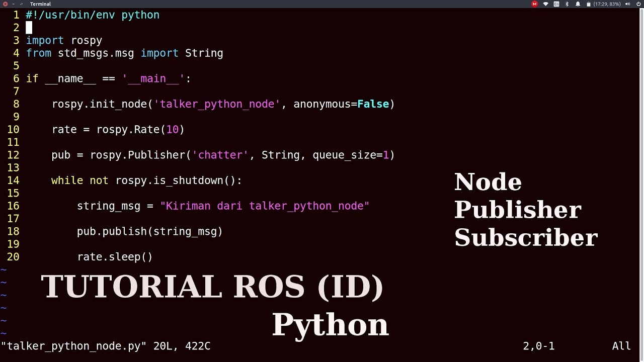Screen dimensions: 644x362
Task: Close the Terminal window
Action: coord(5,4)
